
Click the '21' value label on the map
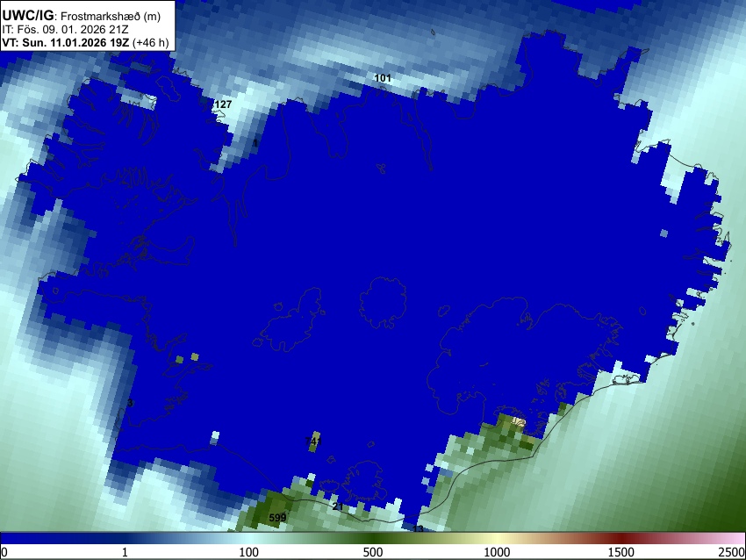coord(338,506)
